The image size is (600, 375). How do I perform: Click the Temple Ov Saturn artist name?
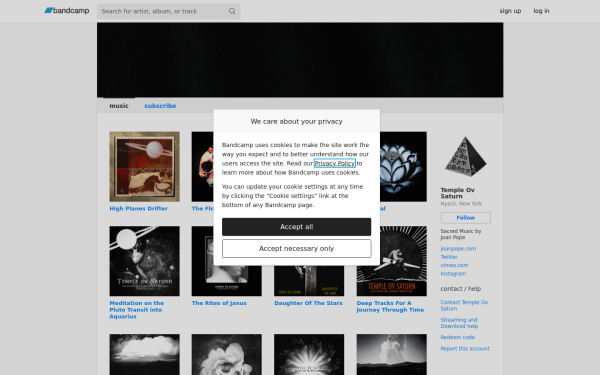[x=457, y=193]
